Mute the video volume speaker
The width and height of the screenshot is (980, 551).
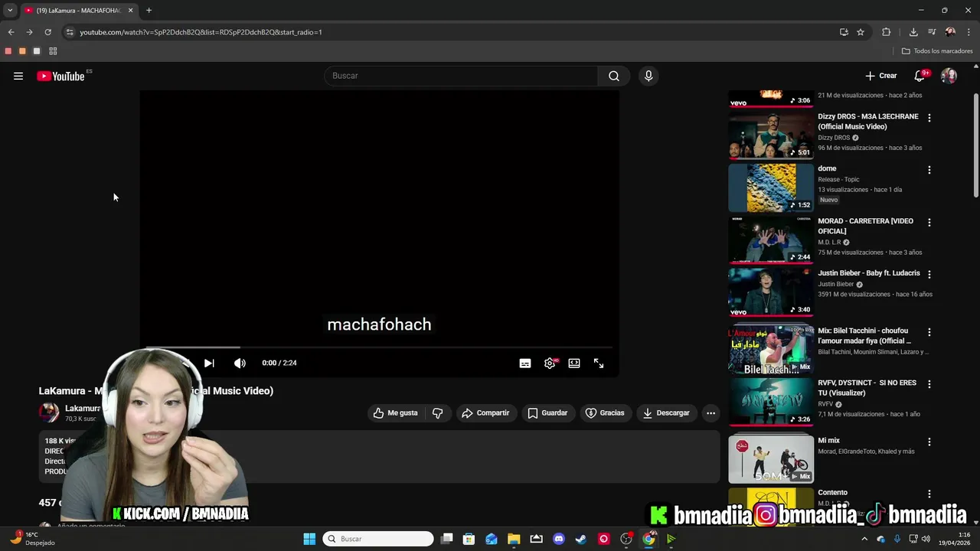tap(240, 363)
